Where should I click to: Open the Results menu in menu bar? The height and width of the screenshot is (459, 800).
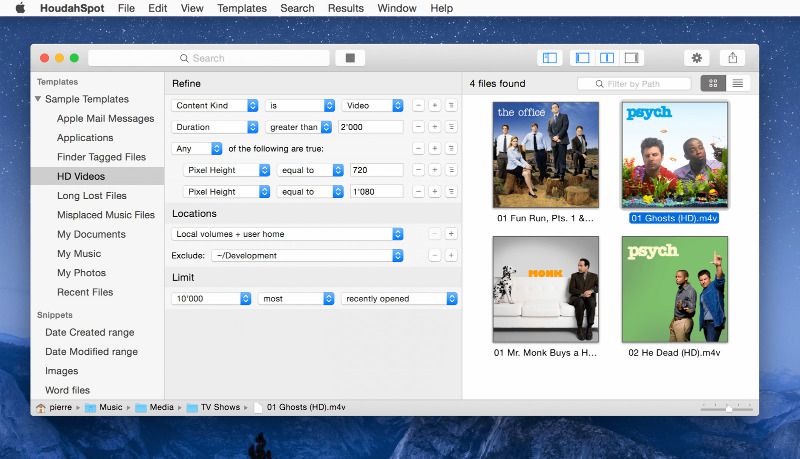pos(346,8)
